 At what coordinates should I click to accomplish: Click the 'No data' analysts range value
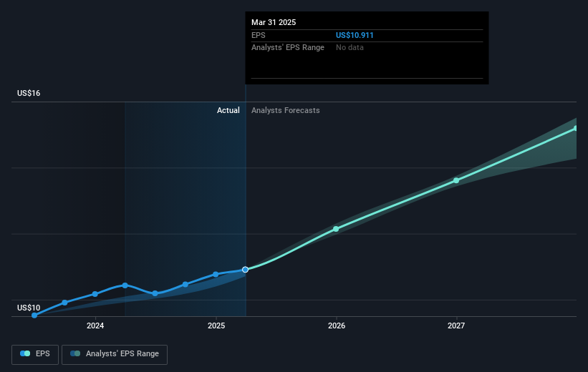coord(350,48)
